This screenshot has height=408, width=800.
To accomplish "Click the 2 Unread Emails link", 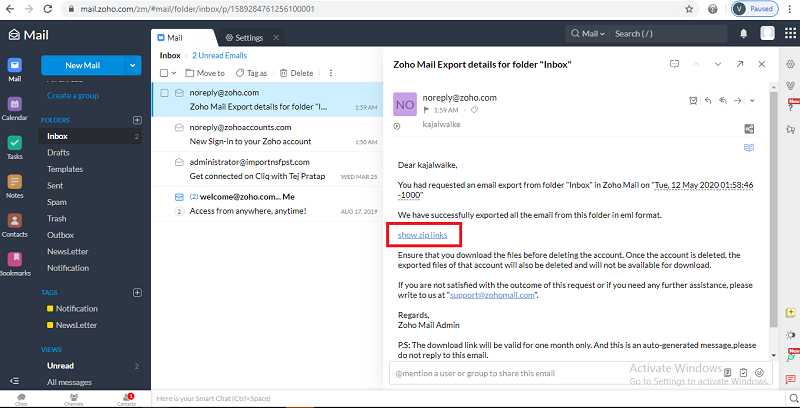I will [219, 55].
